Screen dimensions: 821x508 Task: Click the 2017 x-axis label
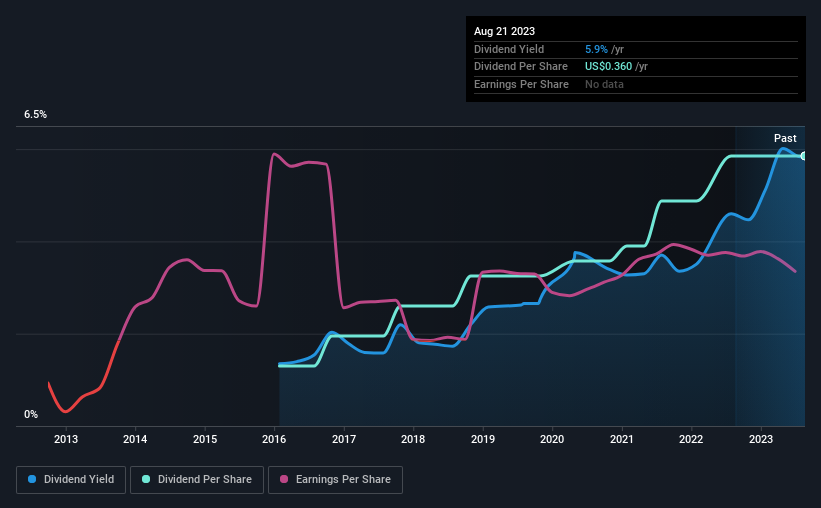click(x=343, y=439)
